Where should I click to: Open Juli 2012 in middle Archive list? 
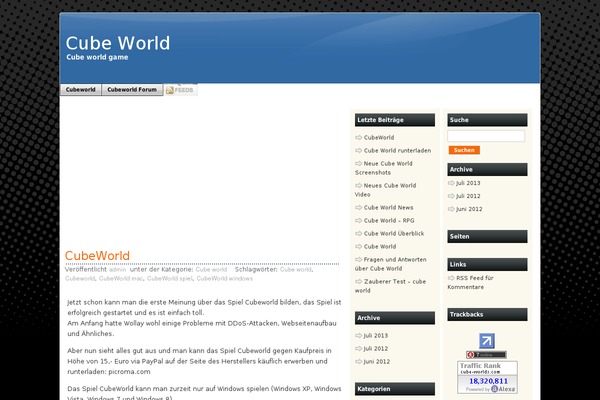pos(376,348)
